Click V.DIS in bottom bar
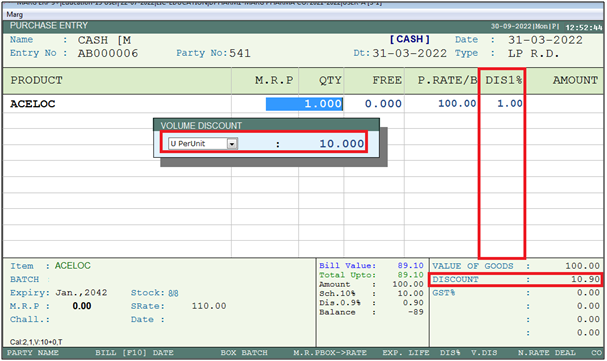 (484, 353)
